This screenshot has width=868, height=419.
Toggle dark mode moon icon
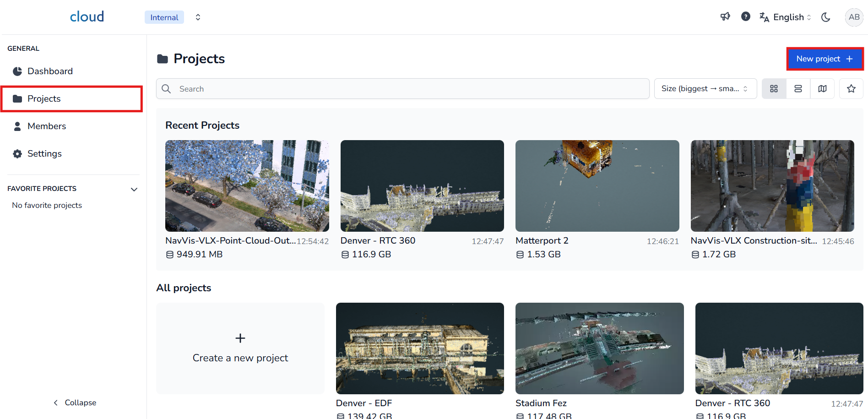pyautogui.click(x=826, y=17)
